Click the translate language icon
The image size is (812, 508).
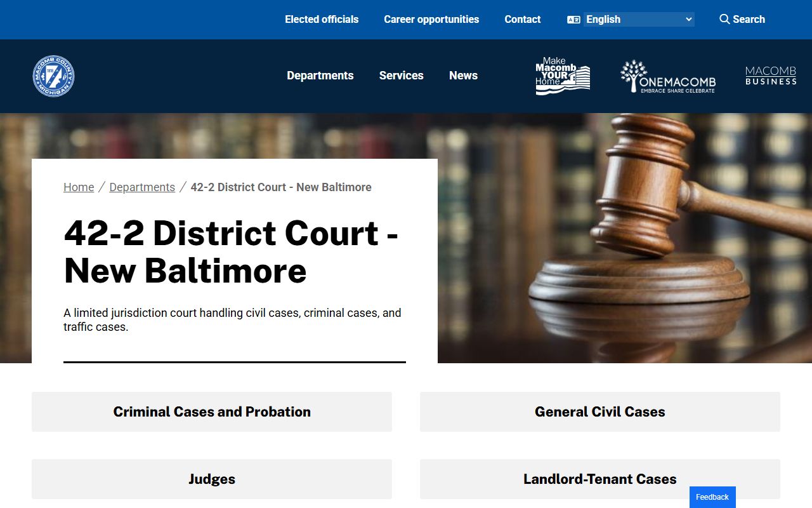point(573,20)
